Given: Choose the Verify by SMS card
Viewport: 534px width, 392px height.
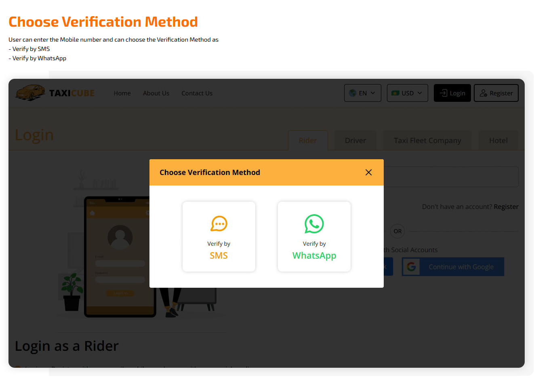Looking at the screenshot, I should click(219, 236).
